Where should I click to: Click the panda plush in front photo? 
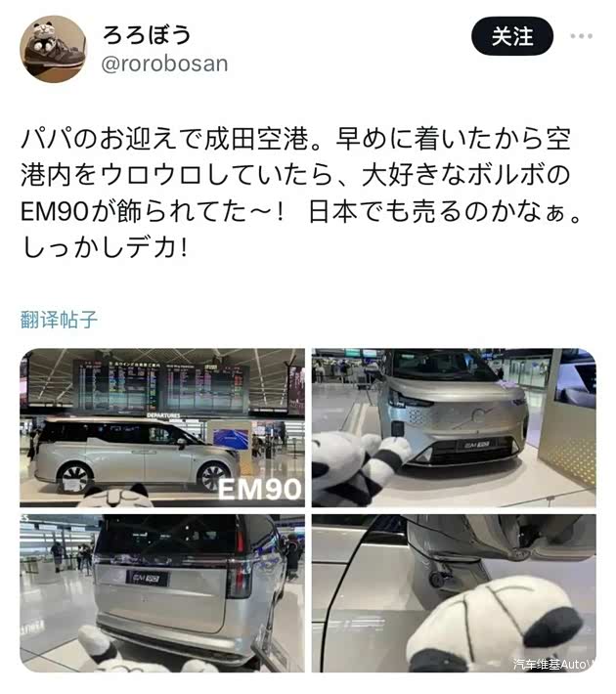pyautogui.click(x=359, y=468)
